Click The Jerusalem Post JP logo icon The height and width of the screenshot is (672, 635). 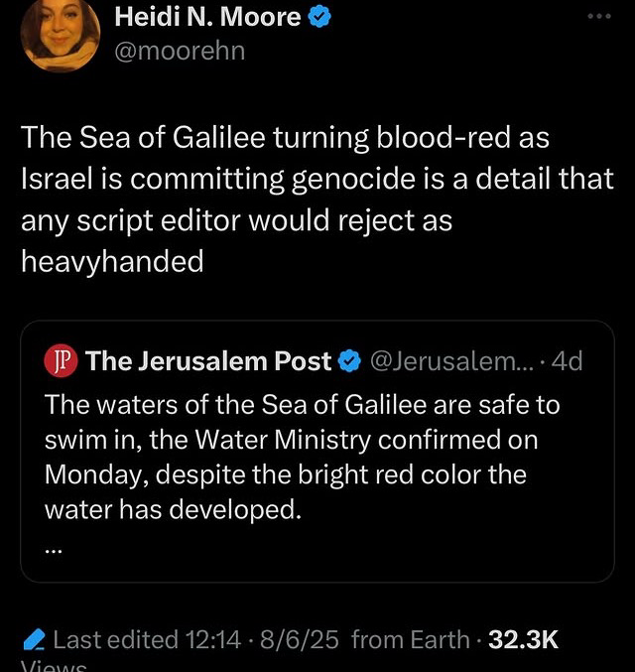[x=60, y=362]
